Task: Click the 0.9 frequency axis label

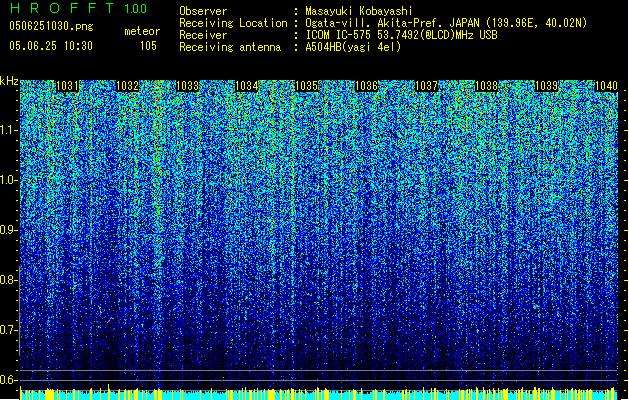Action: point(9,230)
